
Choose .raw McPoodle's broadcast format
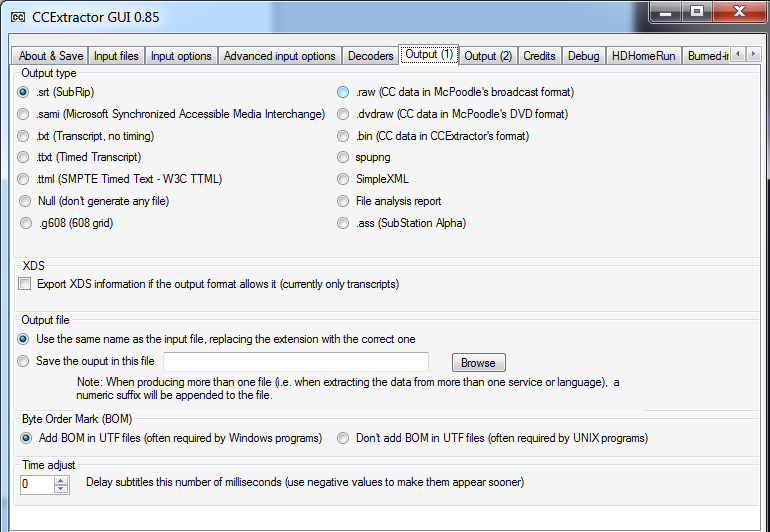(343, 92)
